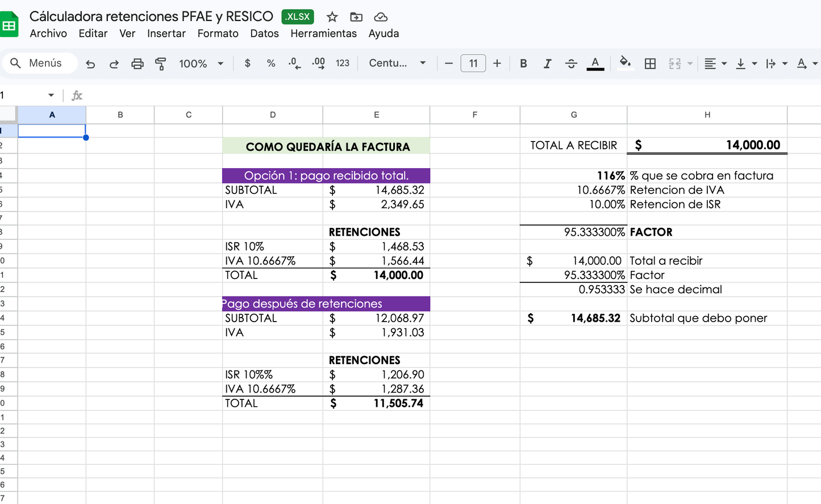Open the Menús search box

coord(40,63)
